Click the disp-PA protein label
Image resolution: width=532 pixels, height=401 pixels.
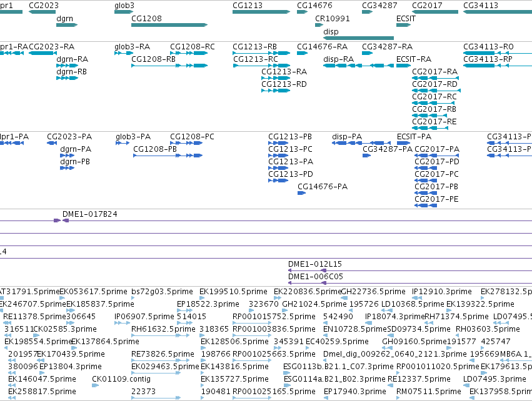[347, 137]
